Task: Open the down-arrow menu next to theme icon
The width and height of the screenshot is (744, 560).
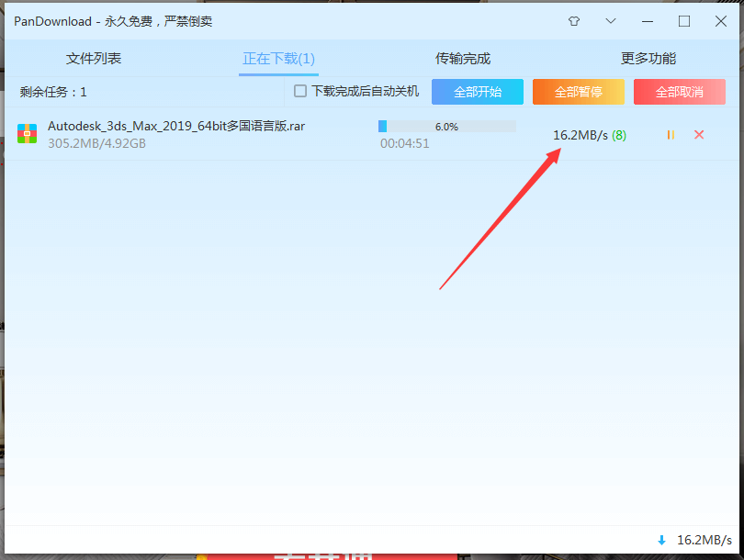Action: pos(612,20)
